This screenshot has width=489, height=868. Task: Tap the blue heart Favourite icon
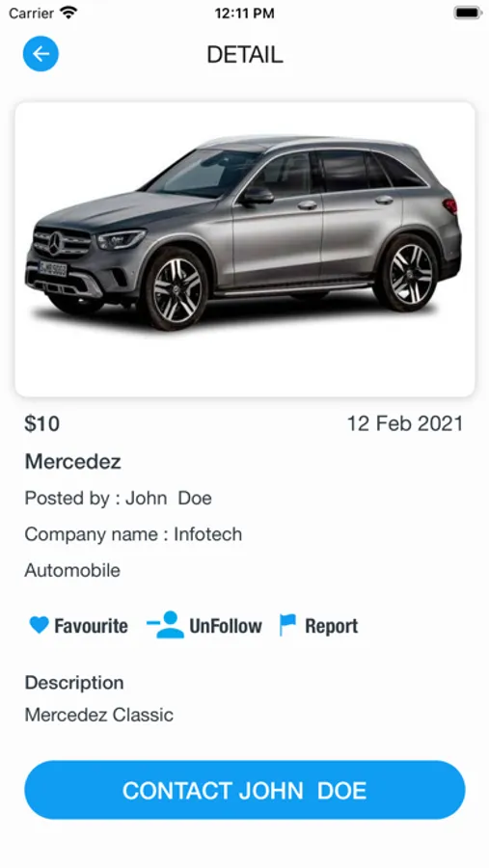[39, 625]
